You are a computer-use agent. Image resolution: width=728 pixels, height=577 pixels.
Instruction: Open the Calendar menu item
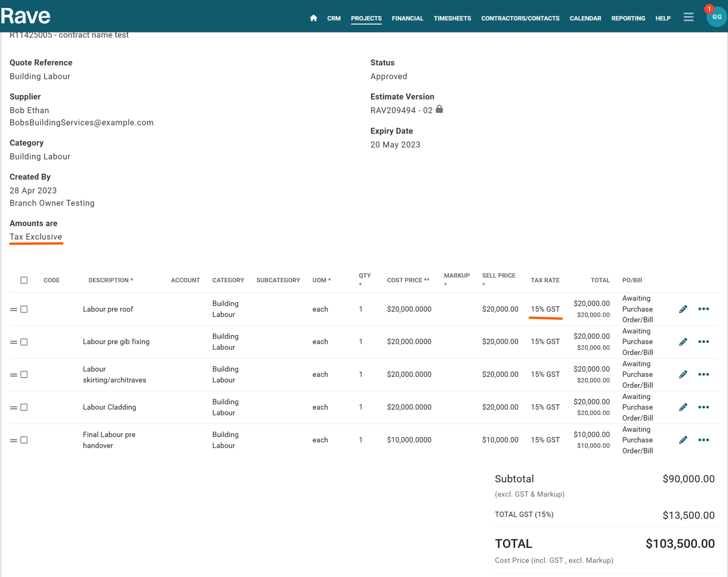pyautogui.click(x=585, y=18)
